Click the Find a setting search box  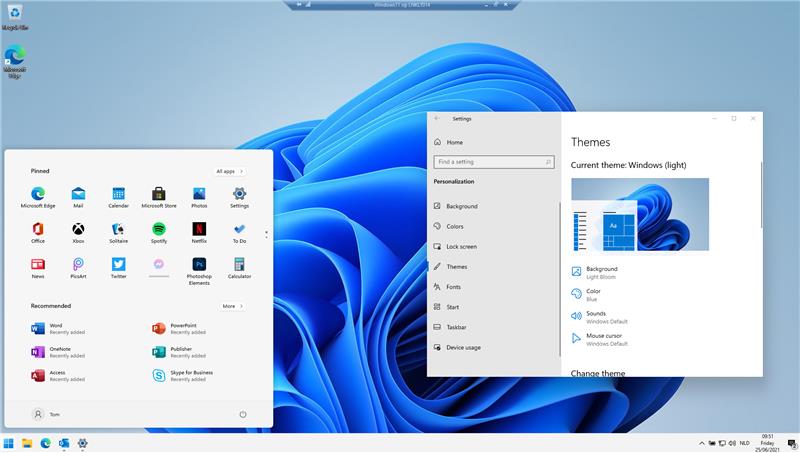pos(493,162)
